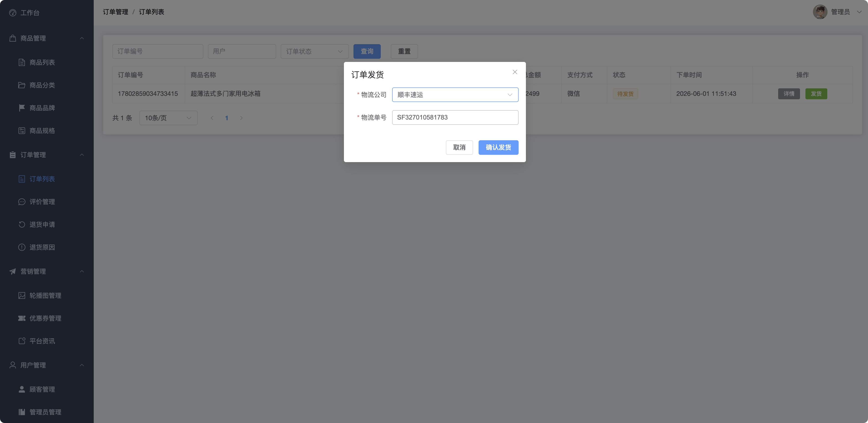Click the green 发货 button
This screenshot has height=423, width=868.
[816, 94]
